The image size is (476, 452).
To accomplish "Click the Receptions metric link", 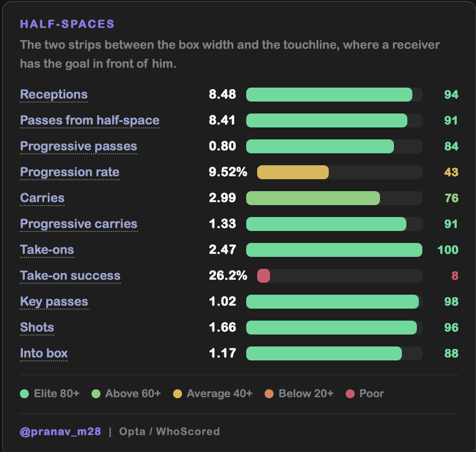I will 54,95.
